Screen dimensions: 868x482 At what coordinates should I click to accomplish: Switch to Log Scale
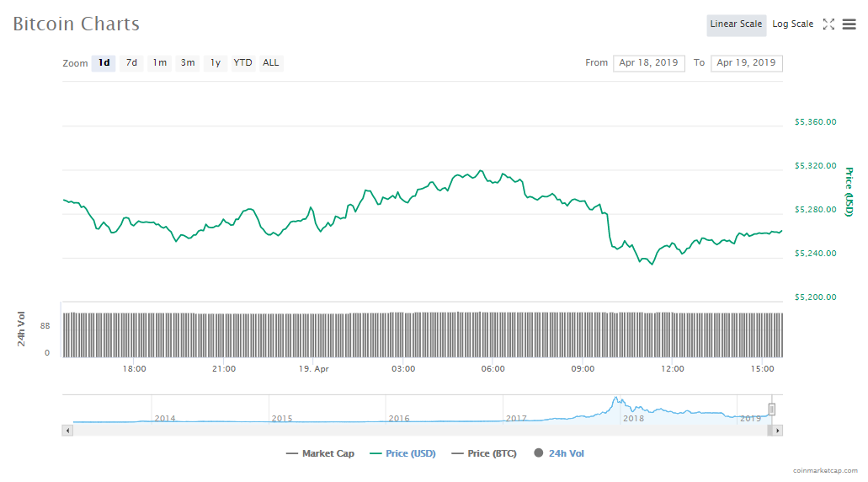coord(792,24)
